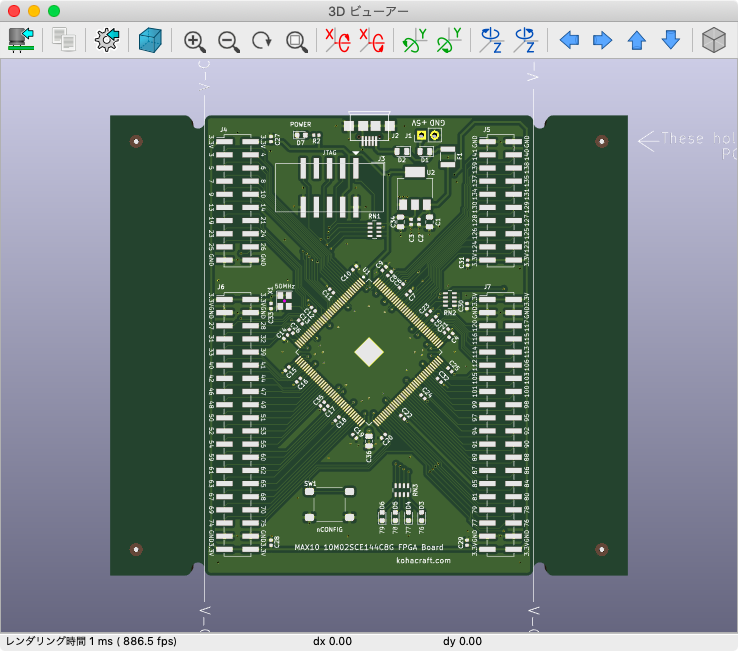The height and width of the screenshot is (651, 738).
Task: Rotate counterclockwise around the X axis
Action: (x=371, y=40)
